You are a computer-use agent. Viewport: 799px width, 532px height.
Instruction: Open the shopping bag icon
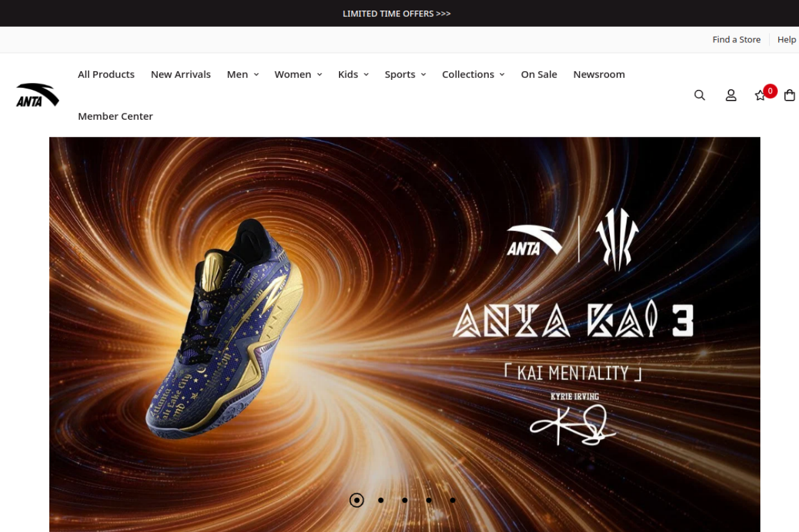click(790, 95)
